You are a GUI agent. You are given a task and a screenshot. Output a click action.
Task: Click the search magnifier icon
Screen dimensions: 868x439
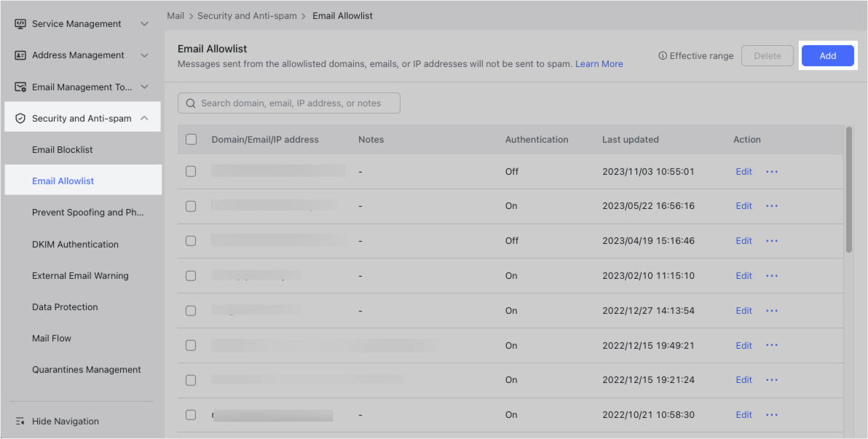click(190, 103)
